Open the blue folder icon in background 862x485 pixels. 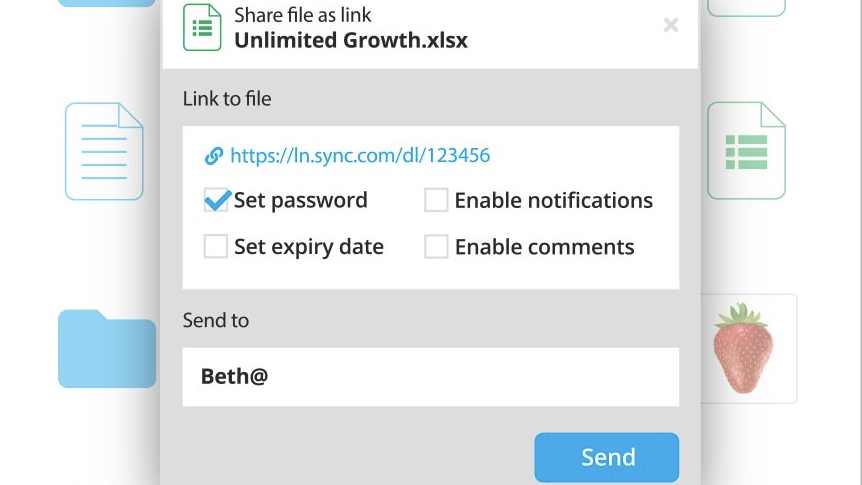coord(106,349)
